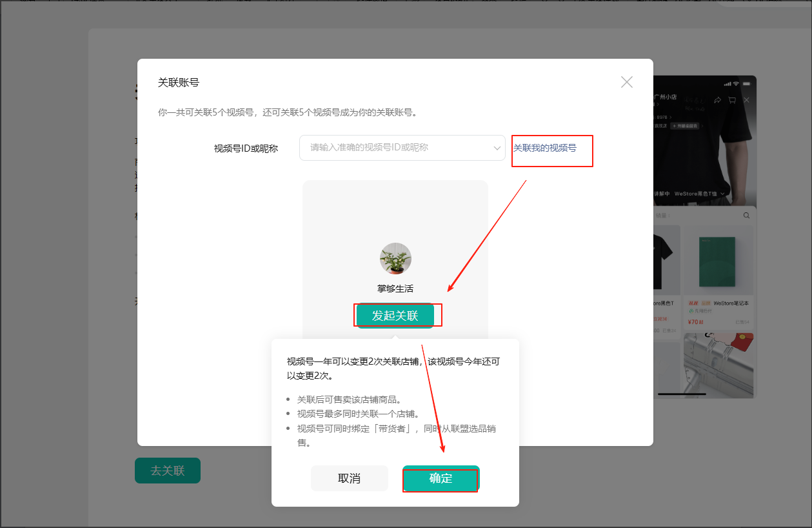Click the 去关联 button behind the dialog
Screen dimensions: 812x528
click(168, 471)
